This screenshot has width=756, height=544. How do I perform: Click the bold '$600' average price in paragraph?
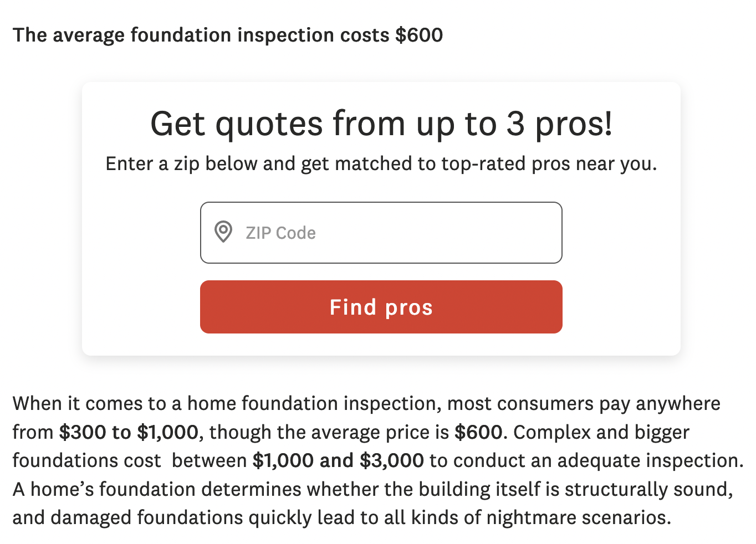pyautogui.click(x=478, y=432)
